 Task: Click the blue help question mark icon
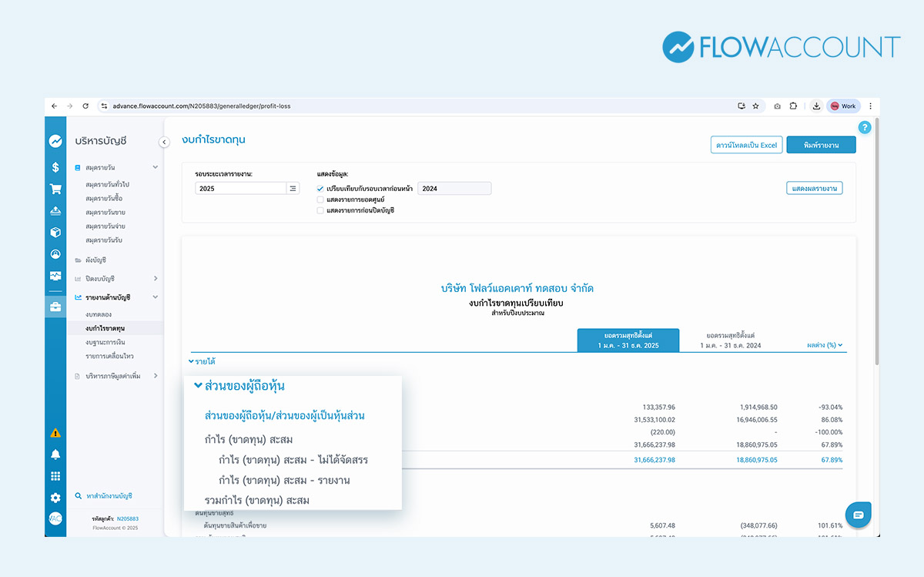coord(865,128)
